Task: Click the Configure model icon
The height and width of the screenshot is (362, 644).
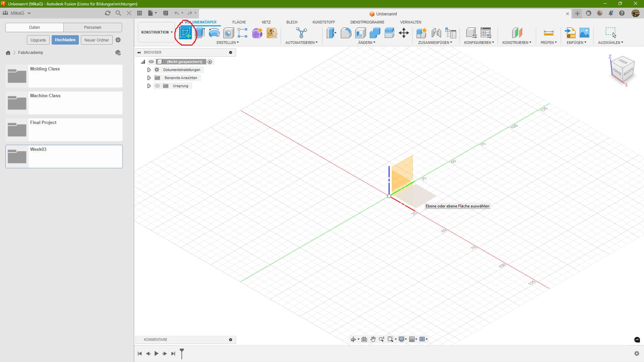Action: [471, 33]
